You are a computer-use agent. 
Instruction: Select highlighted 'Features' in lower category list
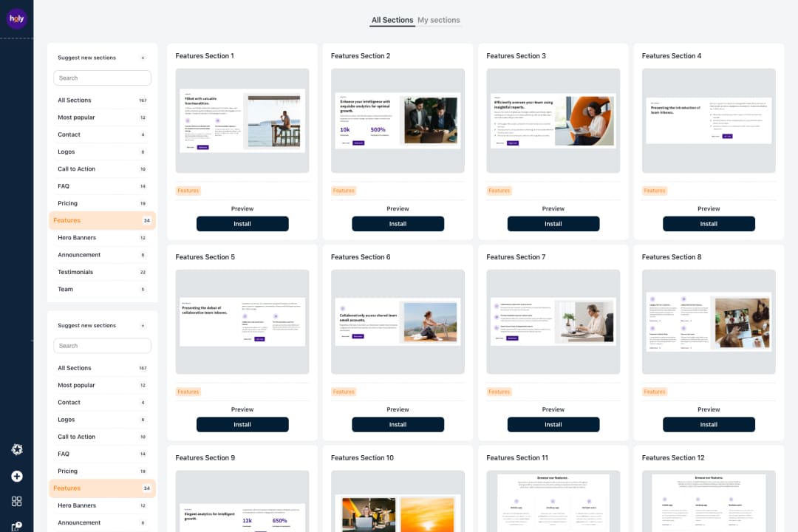point(102,488)
